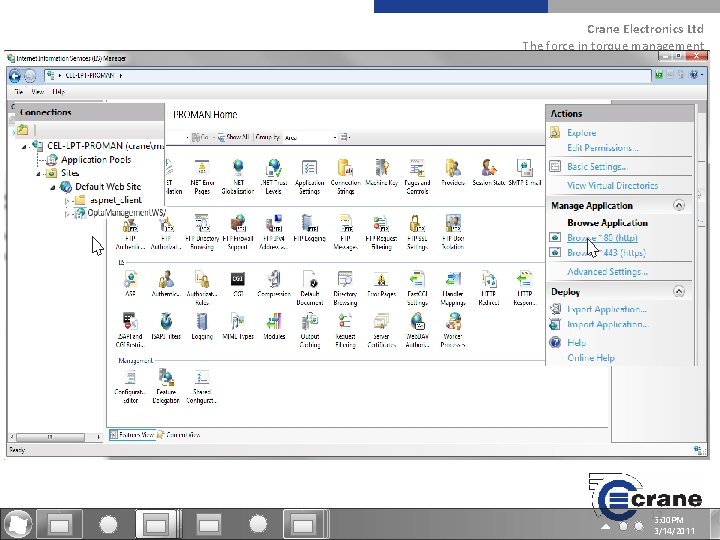Click the Explore action link

pyautogui.click(x=581, y=133)
